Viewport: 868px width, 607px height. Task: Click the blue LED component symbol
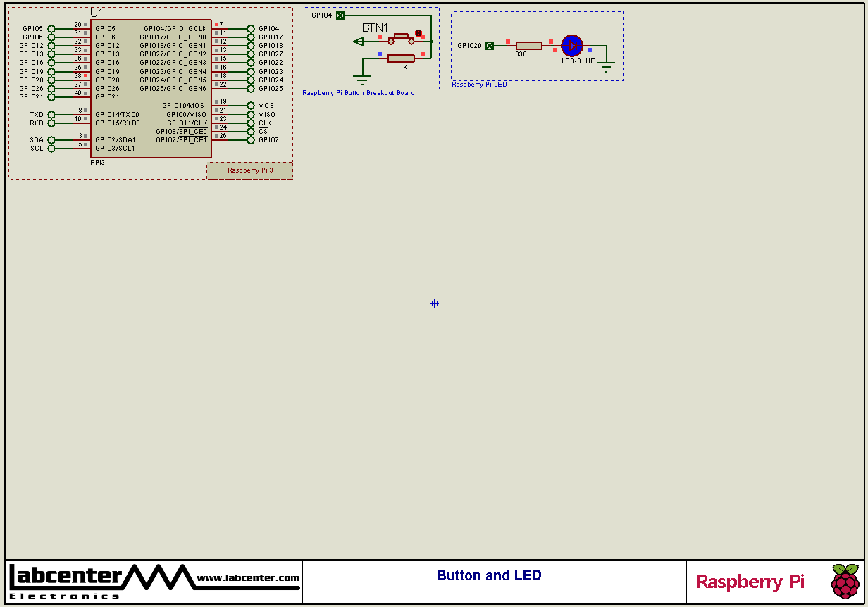[x=571, y=46]
